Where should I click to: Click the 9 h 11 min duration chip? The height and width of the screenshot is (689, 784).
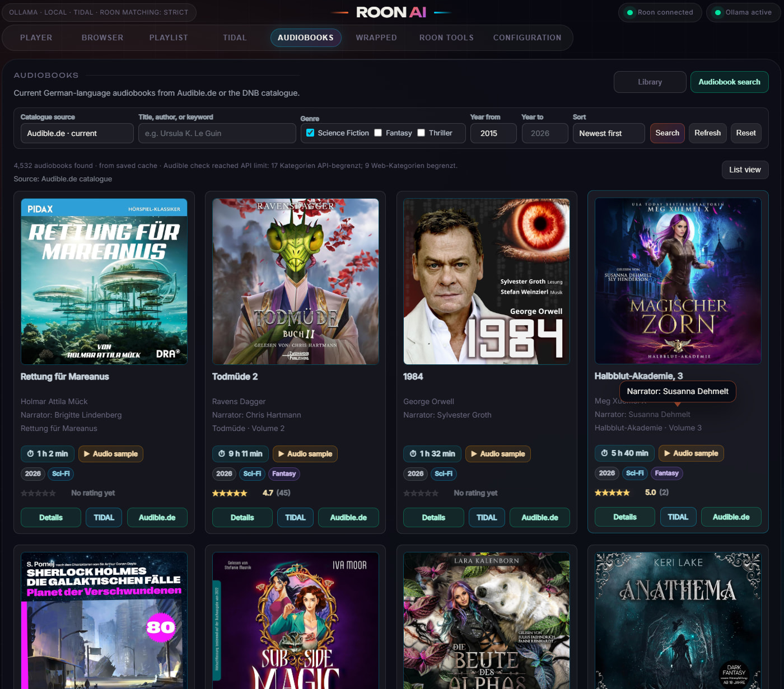click(x=240, y=454)
